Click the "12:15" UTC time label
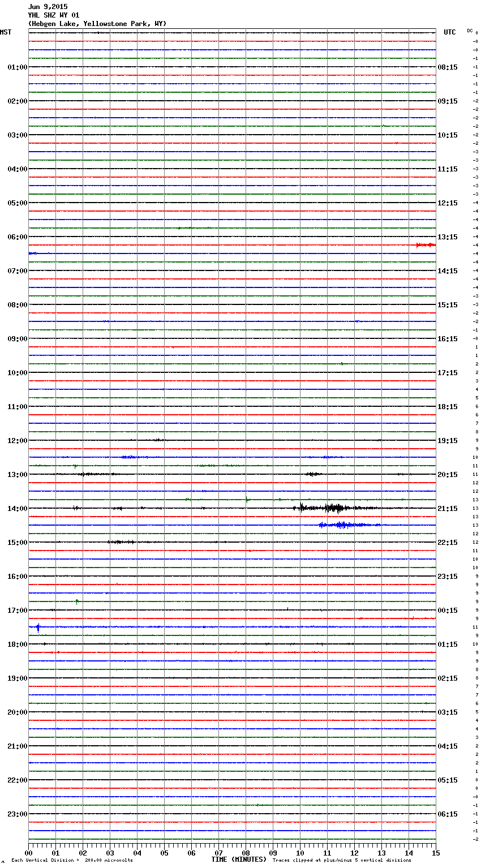 [x=448, y=203]
